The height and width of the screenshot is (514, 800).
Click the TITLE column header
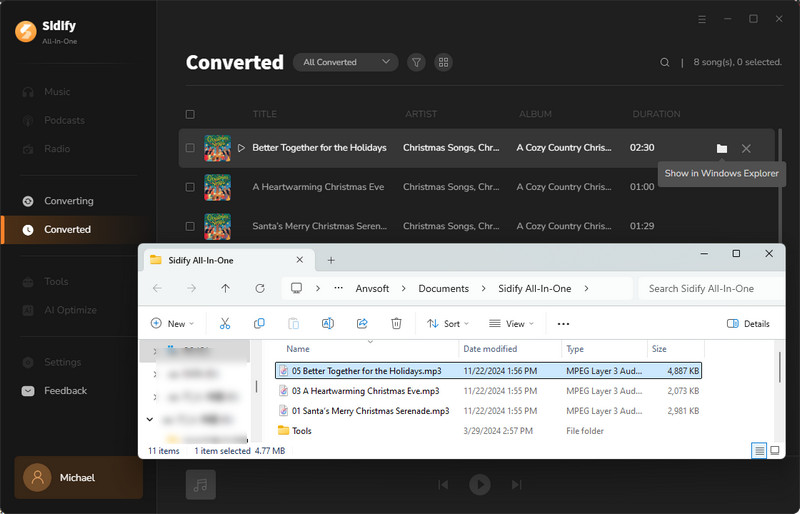(x=264, y=114)
